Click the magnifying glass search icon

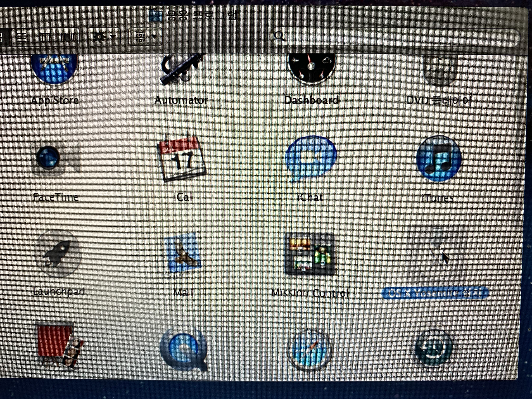point(279,37)
